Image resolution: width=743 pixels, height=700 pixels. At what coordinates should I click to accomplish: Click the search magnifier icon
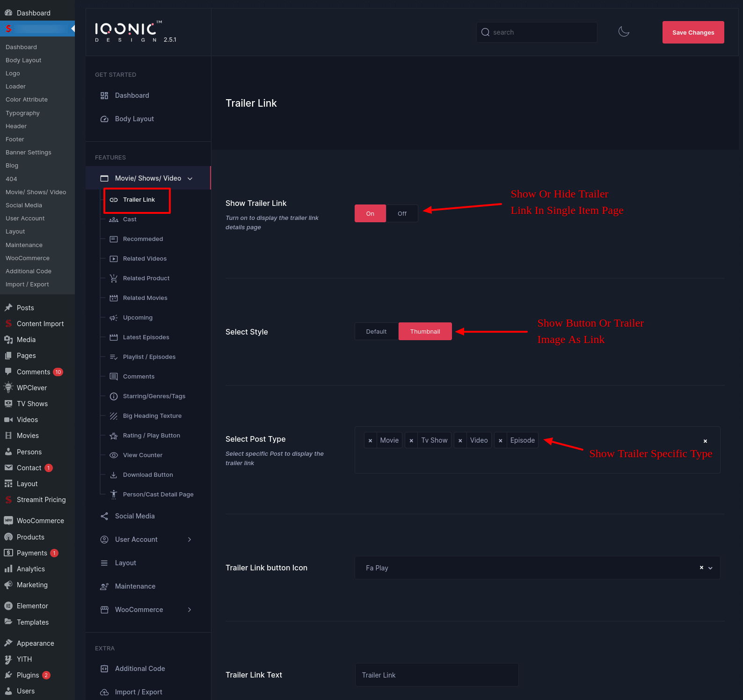click(x=485, y=32)
